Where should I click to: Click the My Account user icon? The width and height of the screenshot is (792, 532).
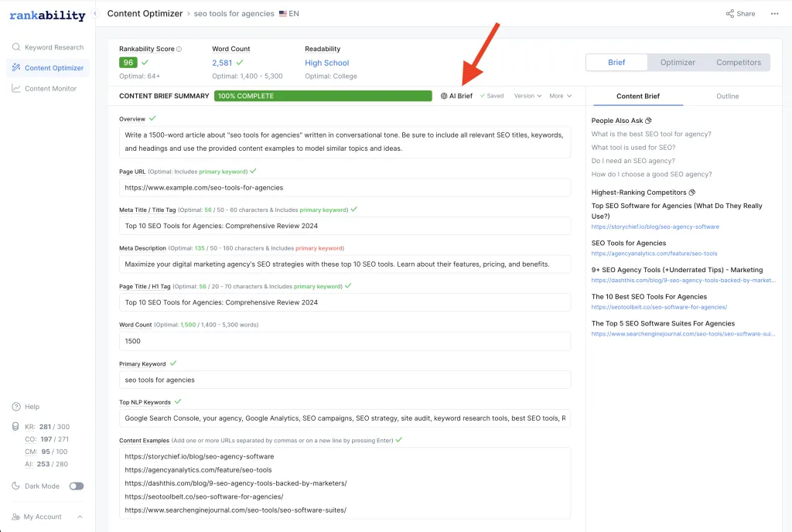pyautogui.click(x=15, y=517)
